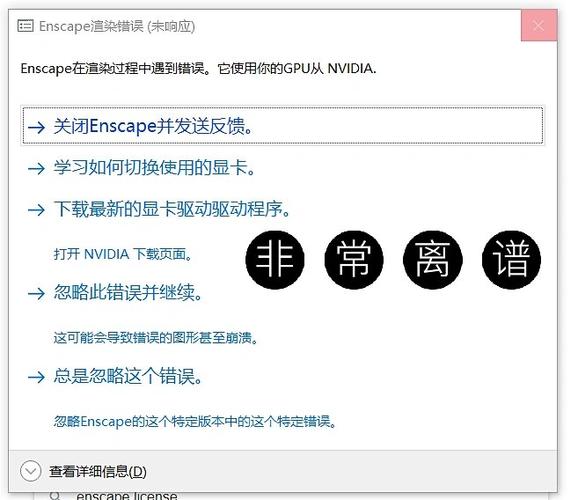Click 忽略Enscape的这个特定版本中的这个特定错误 text
The width and height of the screenshot is (578, 500).
point(195,421)
